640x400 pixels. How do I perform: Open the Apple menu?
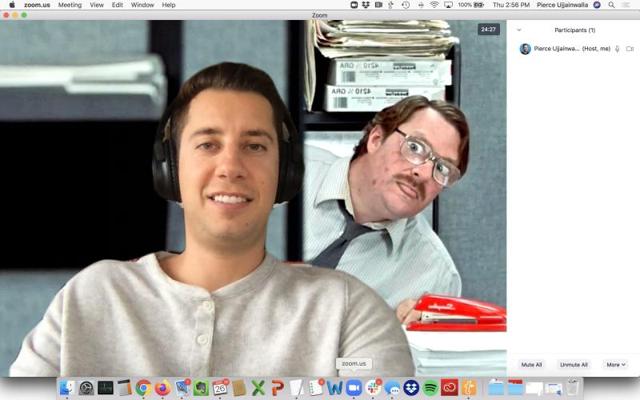point(12,5)
